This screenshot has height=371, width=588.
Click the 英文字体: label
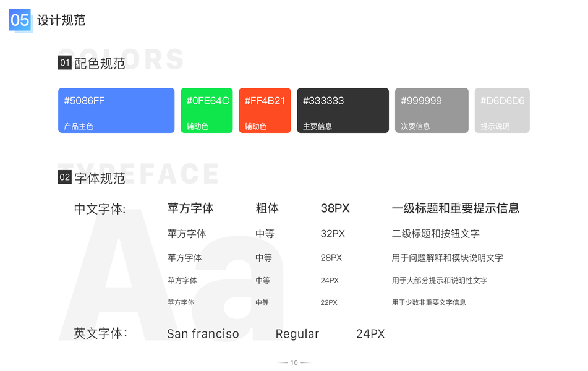101,333
